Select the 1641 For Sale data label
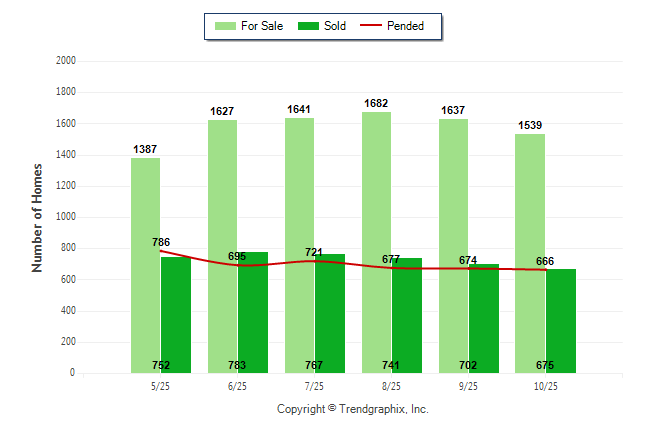Image resolution: width=646 pixels, height=434 pixels. tap(299, 110)
